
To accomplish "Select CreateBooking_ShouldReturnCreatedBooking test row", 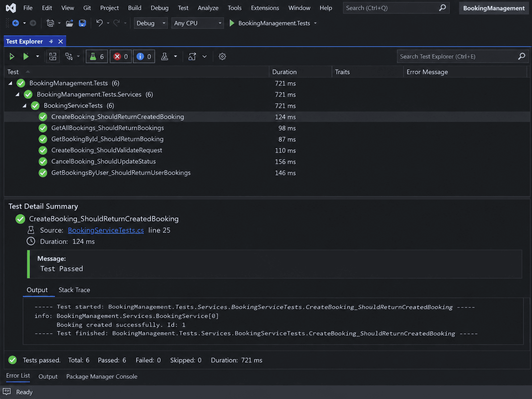I will (267, 117).
